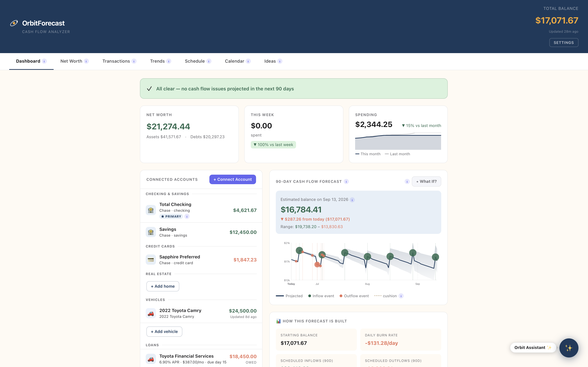Click the OrbitForecast planet logo icon
Viewport: 588px width, 367px height.
pyautogui.click(x=14, y=23)
